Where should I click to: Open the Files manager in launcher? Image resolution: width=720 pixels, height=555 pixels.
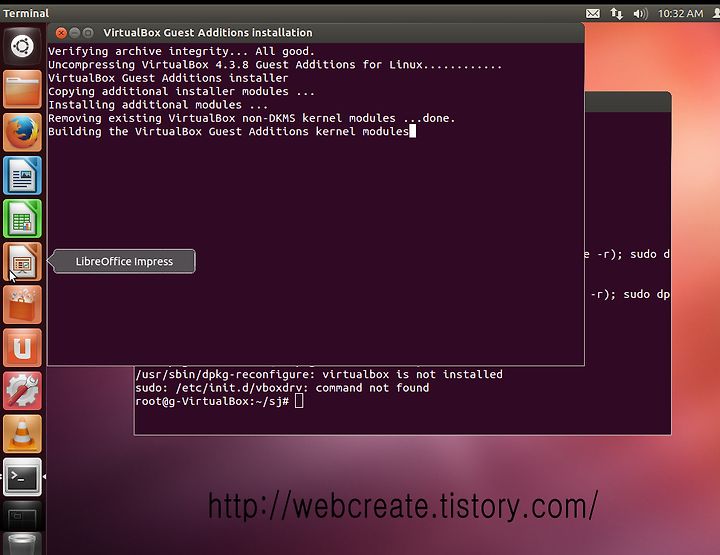pyautogui.click(x=22, y=89)
